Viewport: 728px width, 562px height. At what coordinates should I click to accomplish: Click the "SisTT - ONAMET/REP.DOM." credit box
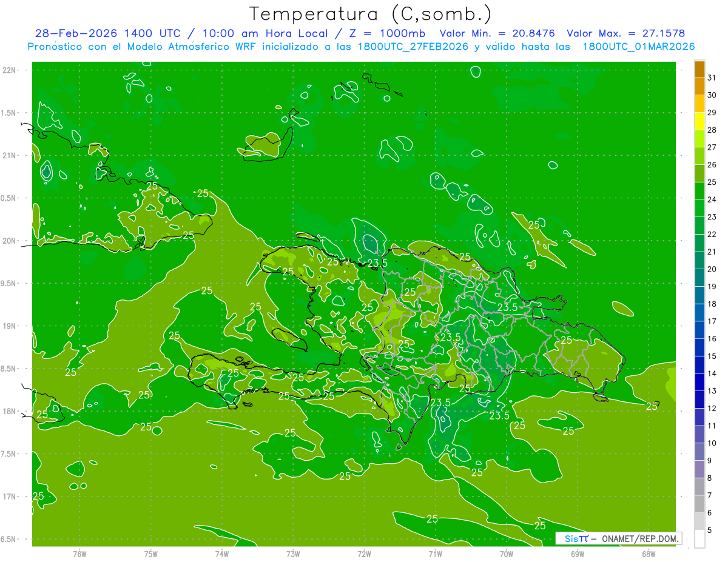click(x=618, y=538)
